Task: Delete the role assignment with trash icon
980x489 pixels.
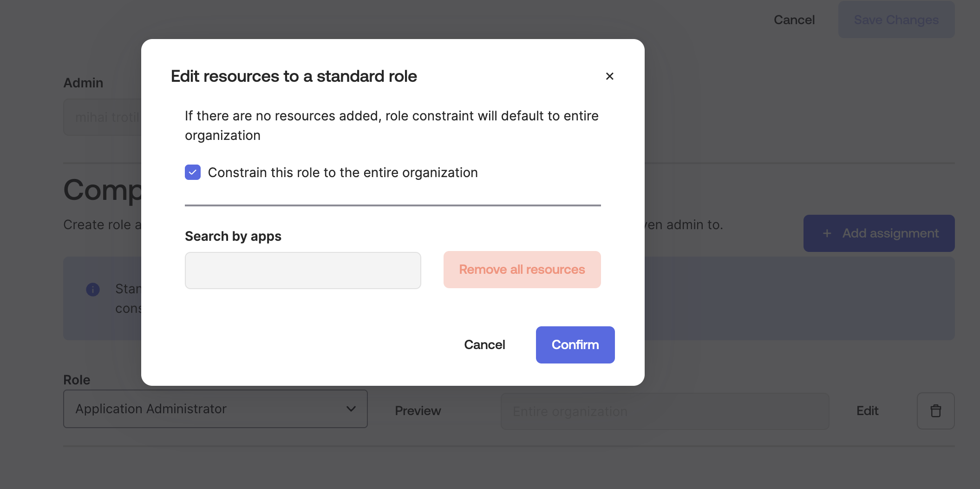Action: (936, 411)
